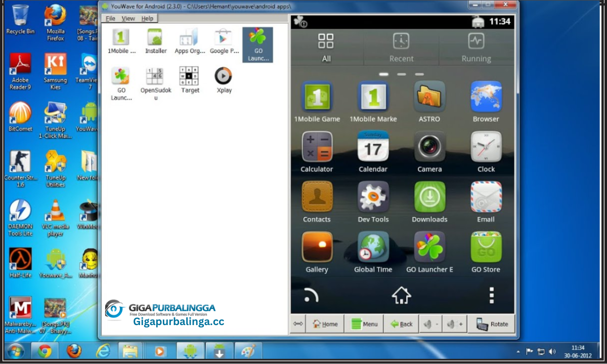Open Counter-Strike 1.6 desktop shortcut
607x364 pixels.
(20, 169)
